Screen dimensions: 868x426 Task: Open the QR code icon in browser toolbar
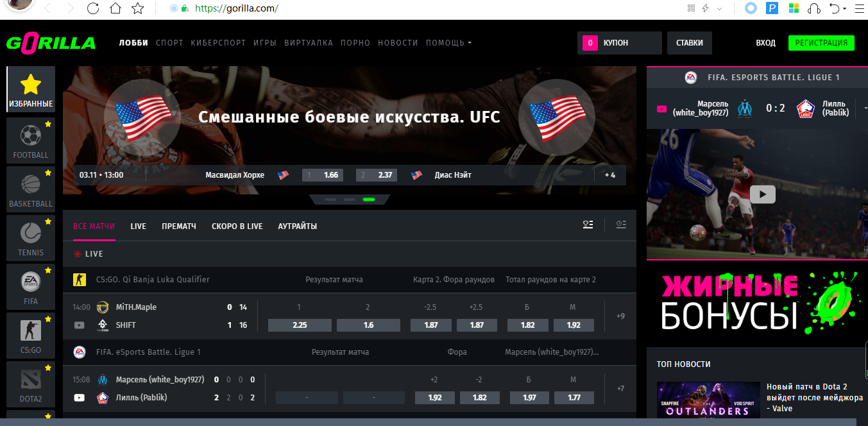pyautogui.click(x=691, y=9)
